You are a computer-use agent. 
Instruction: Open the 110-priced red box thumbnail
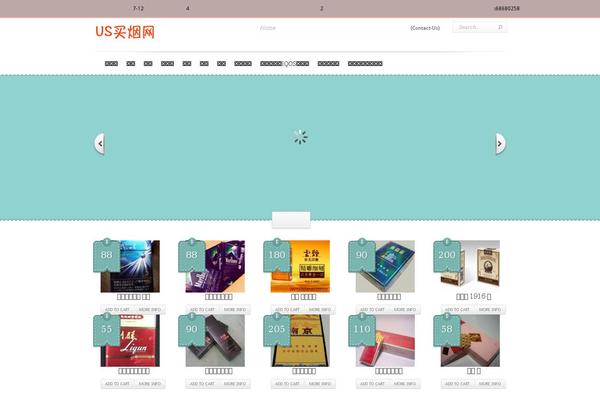pyautogui.click(x=385, y=341)
